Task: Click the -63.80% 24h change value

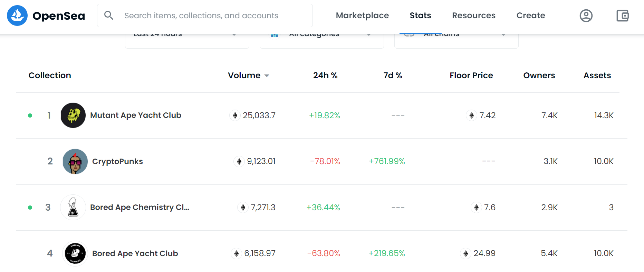Action: [x=324, y=253]
